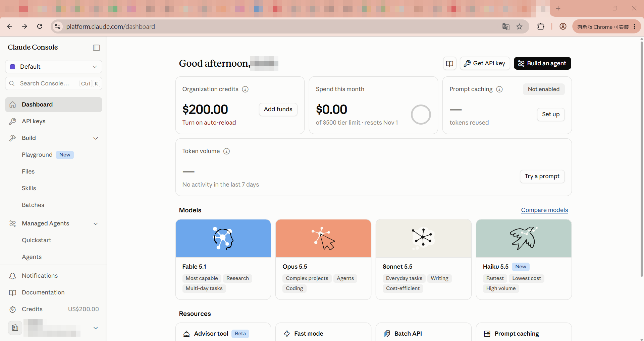Collapse the sidebar panel icon
The height and width of the screenshot is (341, 644).
coord(96,48)
